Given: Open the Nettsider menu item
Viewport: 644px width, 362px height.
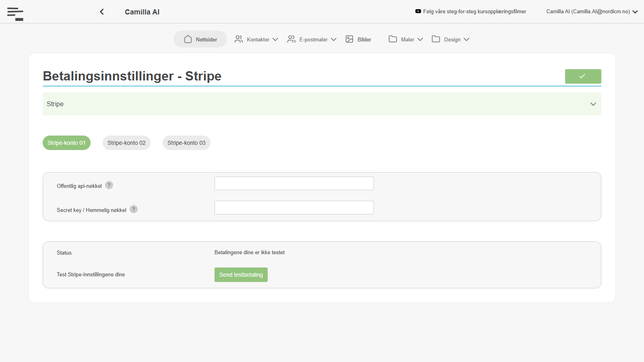Looking at the screenshot, I should 200,39.
